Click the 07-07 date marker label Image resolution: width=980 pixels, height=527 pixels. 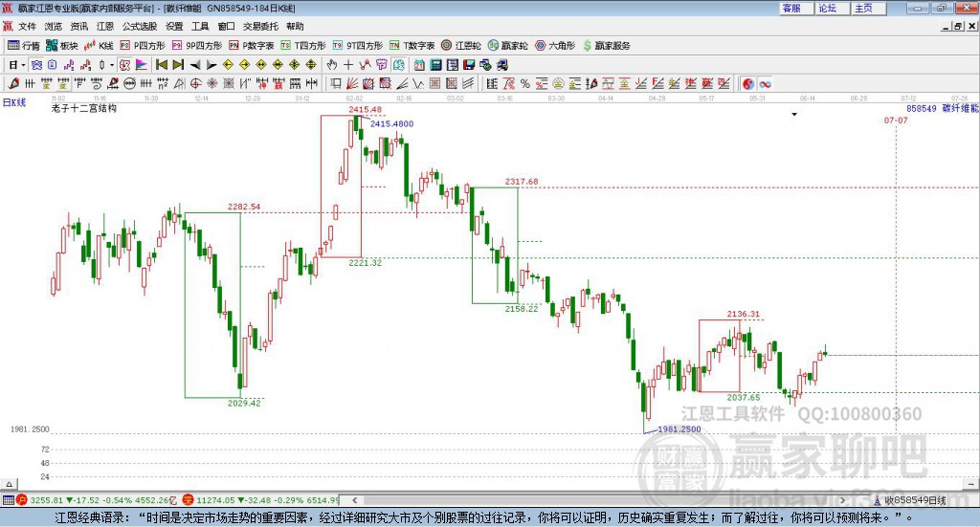pos(896,120)
